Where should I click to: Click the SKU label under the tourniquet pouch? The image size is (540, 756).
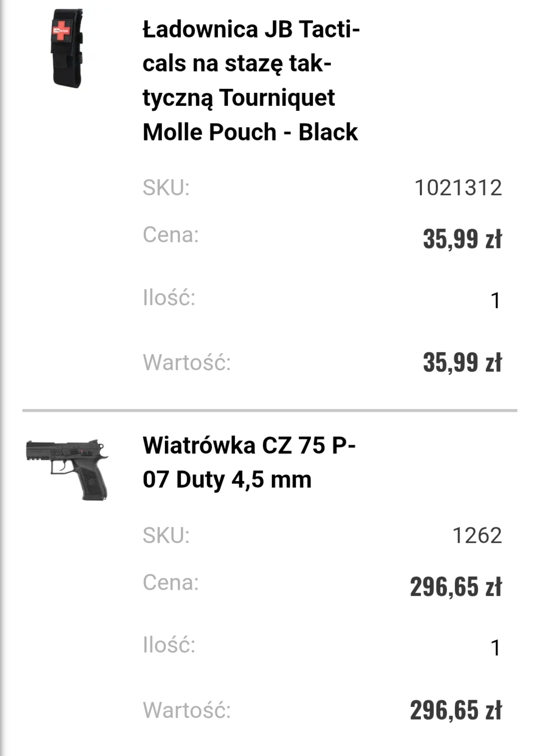166,188
